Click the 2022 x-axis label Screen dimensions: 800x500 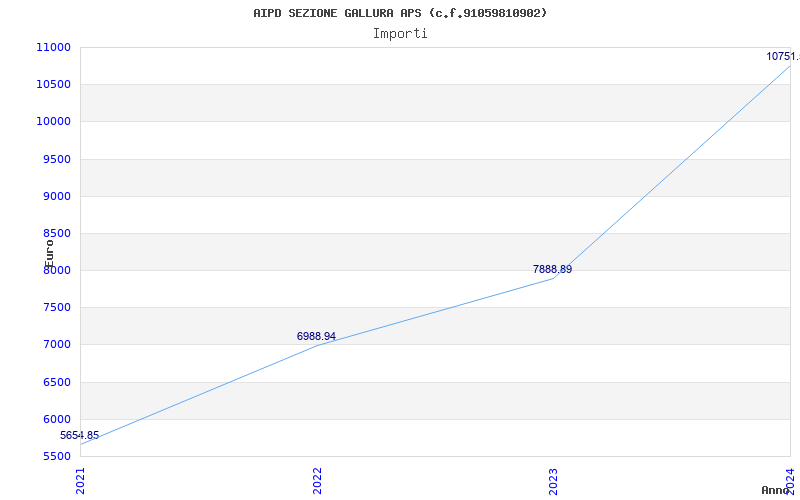(x=317, y=481)
